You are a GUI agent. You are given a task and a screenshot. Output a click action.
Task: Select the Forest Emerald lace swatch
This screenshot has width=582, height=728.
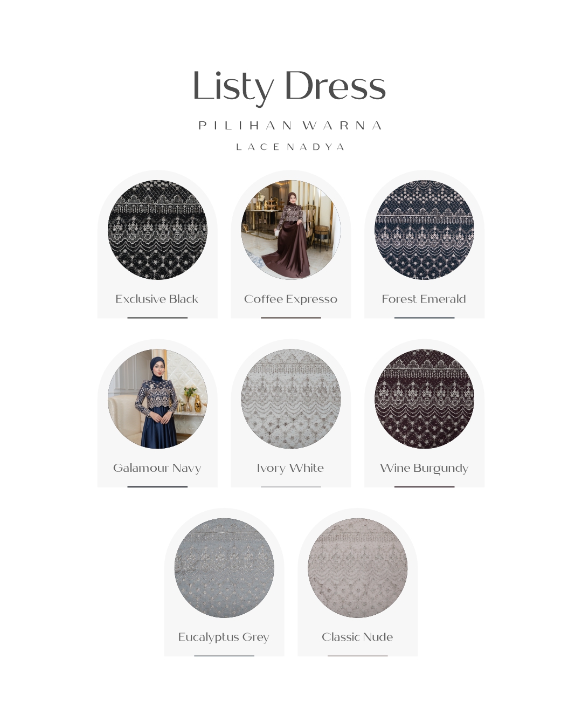pos(425,230)
